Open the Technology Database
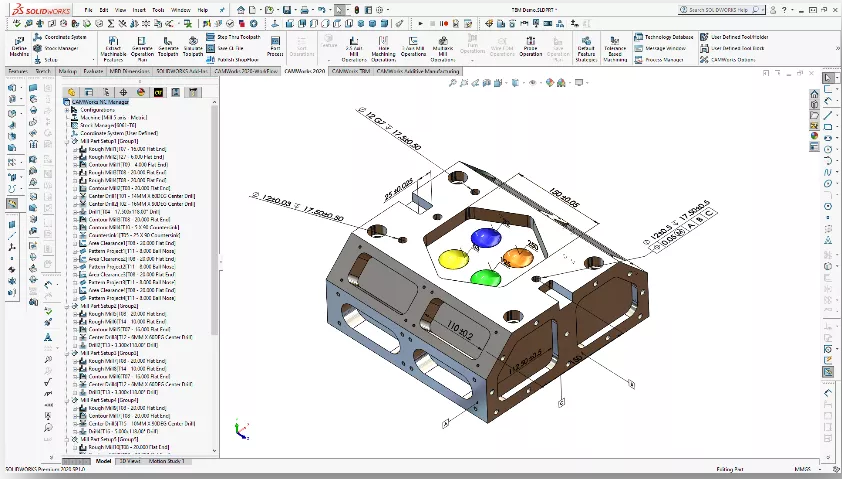The width and height of the screenshot is (842, 479). 664,37
